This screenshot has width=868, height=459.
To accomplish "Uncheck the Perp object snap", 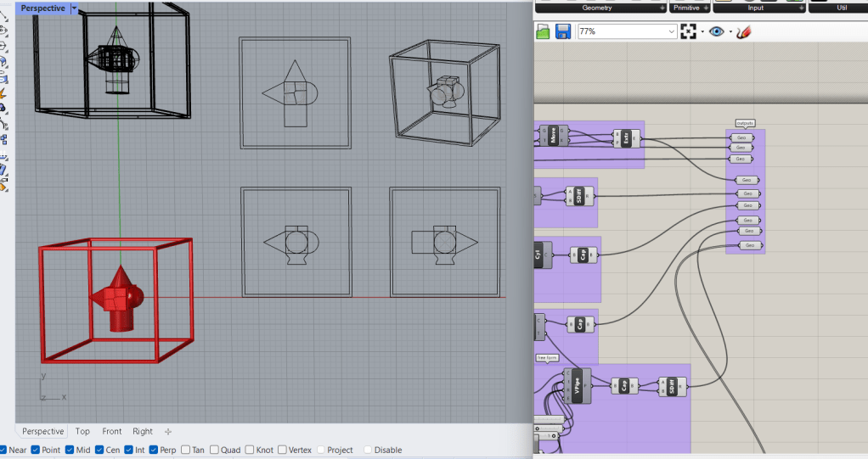I will point(154,450).
